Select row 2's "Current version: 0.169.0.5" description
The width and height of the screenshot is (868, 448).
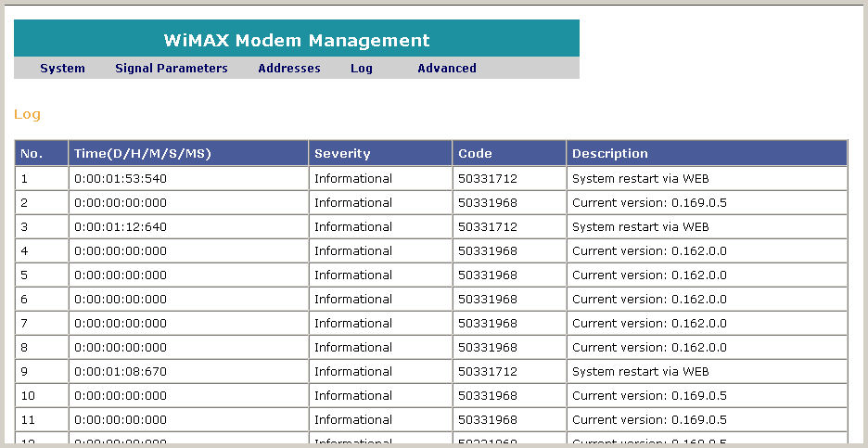tap(649, 202)
